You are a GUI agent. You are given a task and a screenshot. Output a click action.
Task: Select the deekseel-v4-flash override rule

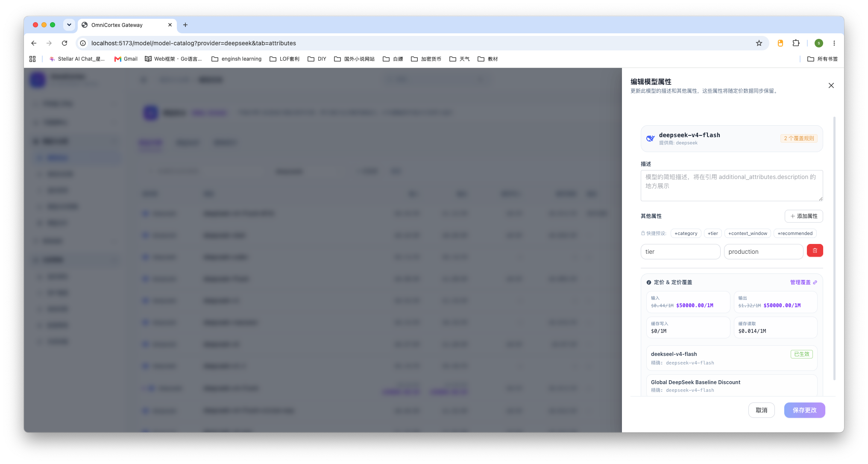(x=731, y=358)
